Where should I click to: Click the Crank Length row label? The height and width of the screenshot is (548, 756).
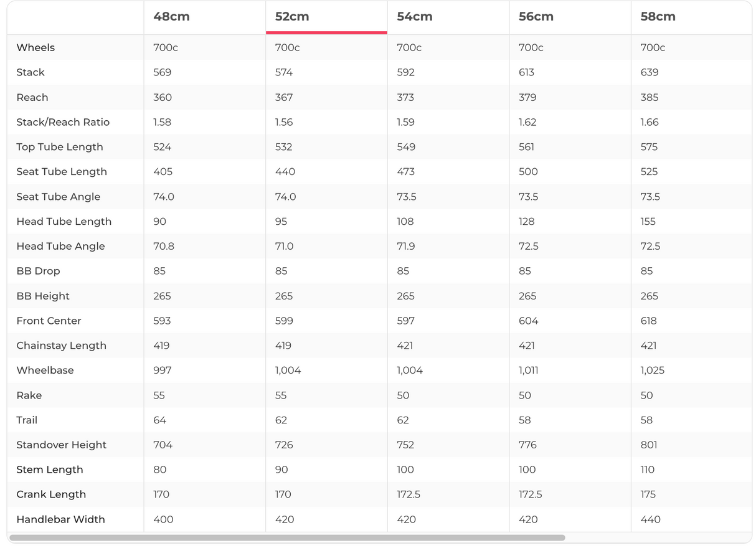(x=51, y=494)
